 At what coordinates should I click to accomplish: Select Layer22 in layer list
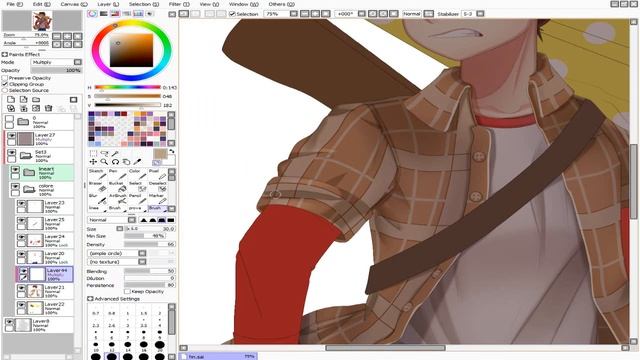click(44, 308)
